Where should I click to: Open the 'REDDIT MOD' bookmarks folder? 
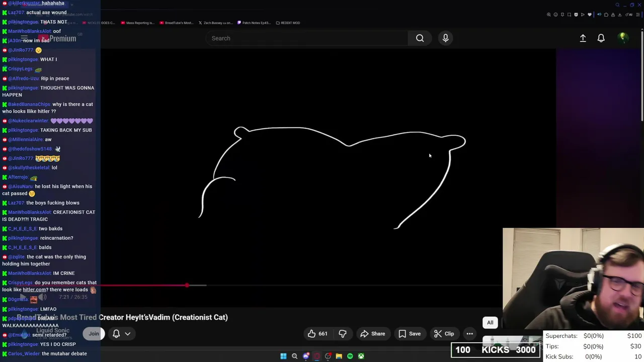tap(288, 23)
